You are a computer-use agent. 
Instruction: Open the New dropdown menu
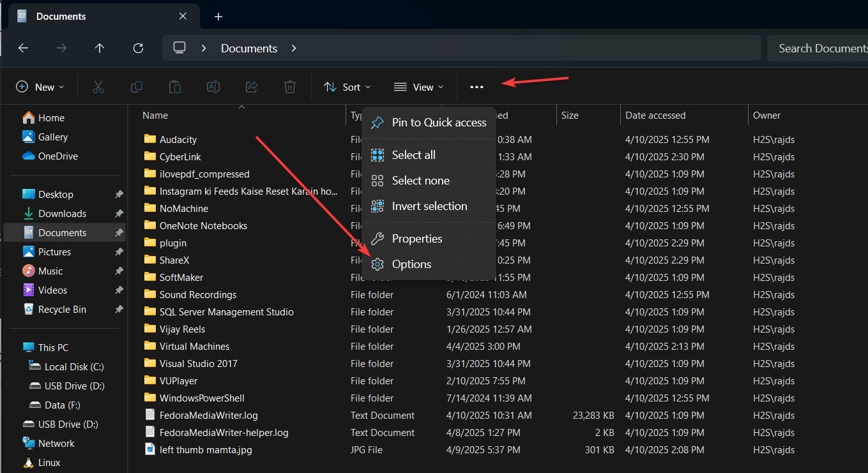[x=40, y=87]
